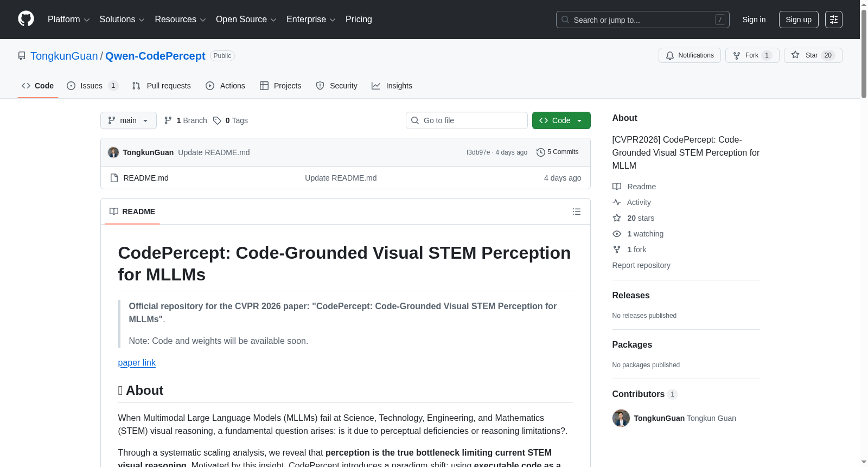Click the eye icon beside 1 watching

pos(617,234)
